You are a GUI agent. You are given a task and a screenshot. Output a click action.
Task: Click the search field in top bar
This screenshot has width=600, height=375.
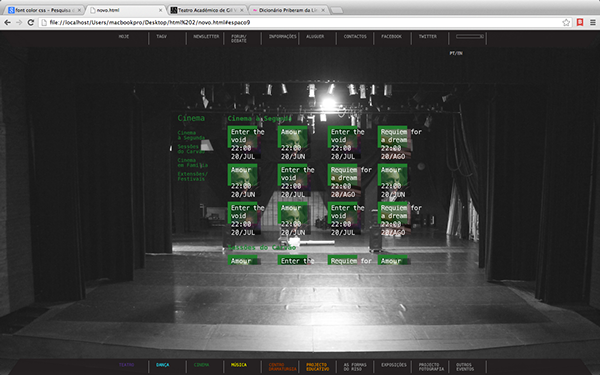click(470, 36)
